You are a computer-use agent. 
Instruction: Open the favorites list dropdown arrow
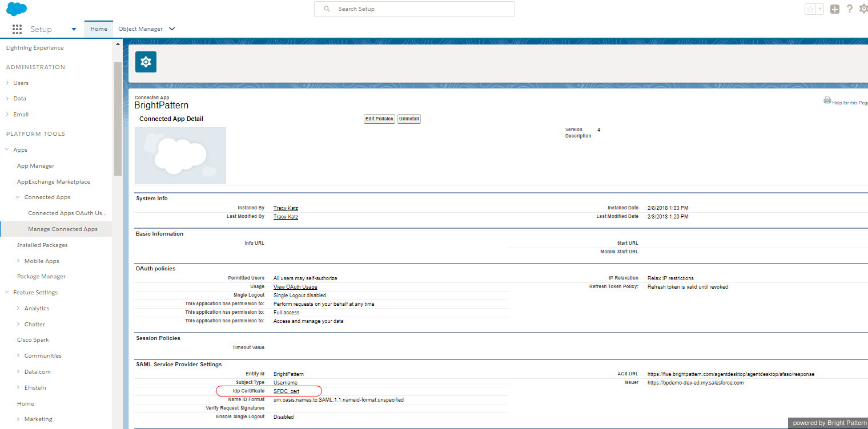(x=819, y=9)
